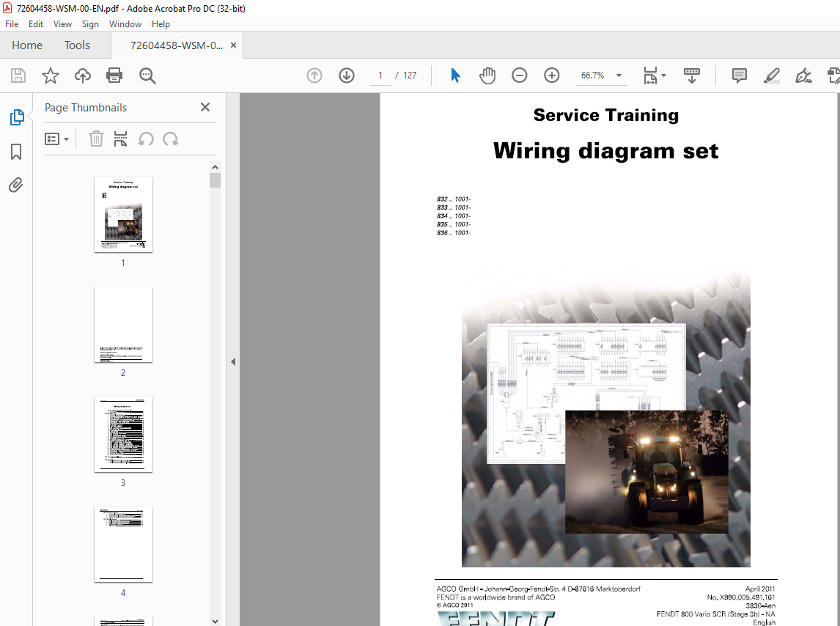
Task: Delete selected page with trash icon
Action: (96, 139)
